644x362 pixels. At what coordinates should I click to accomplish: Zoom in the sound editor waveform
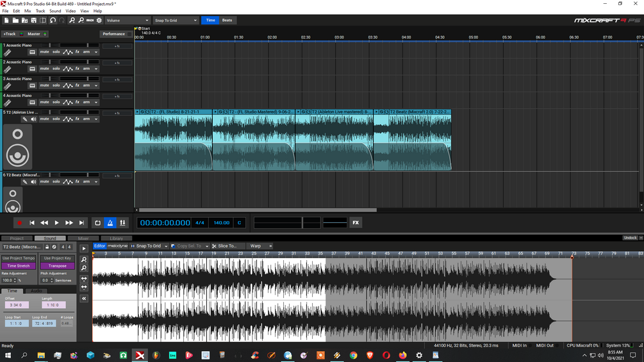point(84,259)
